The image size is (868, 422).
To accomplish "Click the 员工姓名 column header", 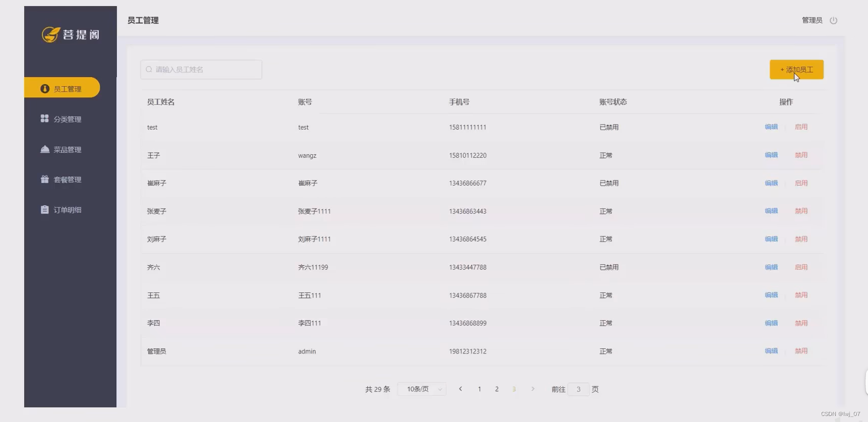I will point(161,102).
